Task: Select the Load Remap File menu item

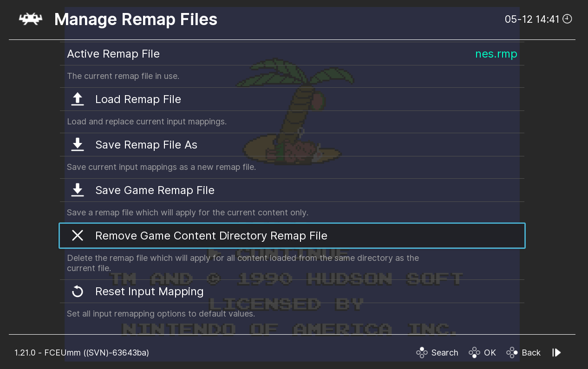Action: click(138, 99)
